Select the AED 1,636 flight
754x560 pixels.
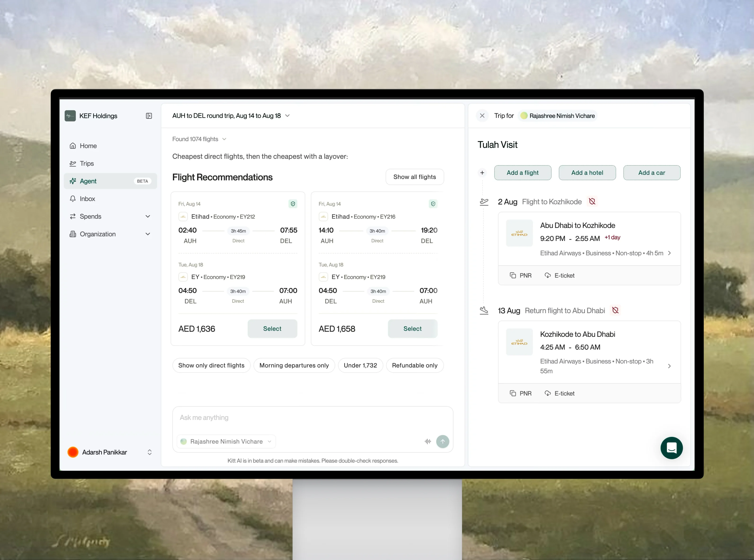pyautogui.click(x=272, y=329)
